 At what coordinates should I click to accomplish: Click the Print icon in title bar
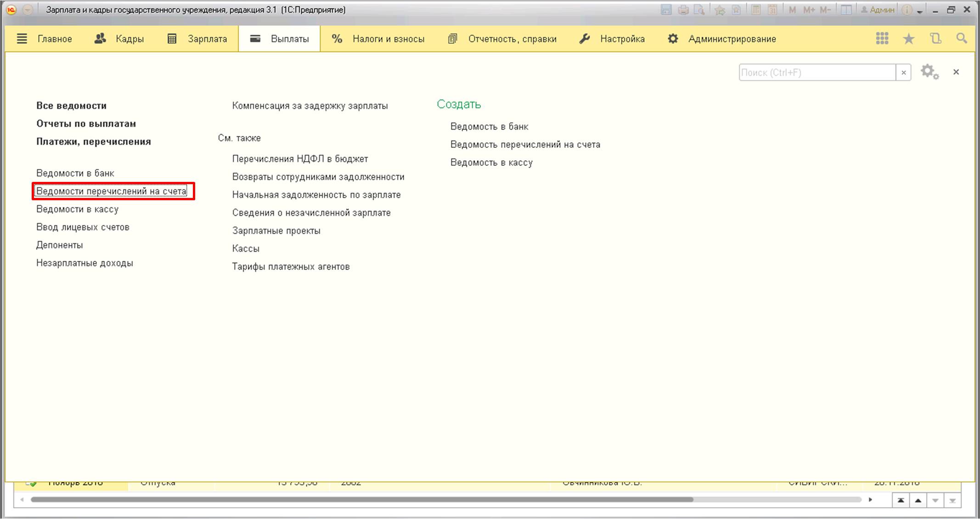pos(683,10)
